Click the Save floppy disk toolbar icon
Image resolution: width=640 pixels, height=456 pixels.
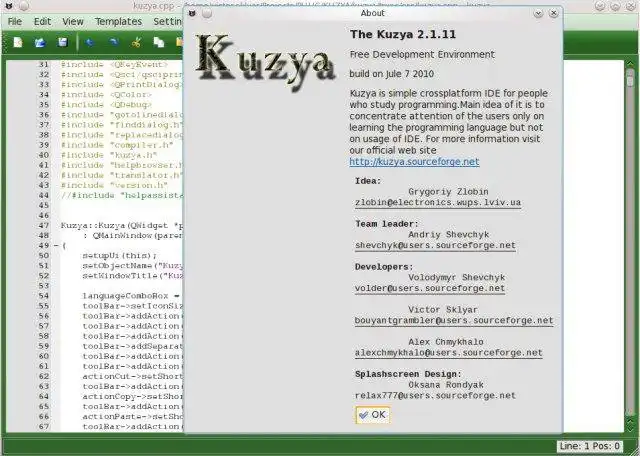pyautogui.click(x=62, y=42)
